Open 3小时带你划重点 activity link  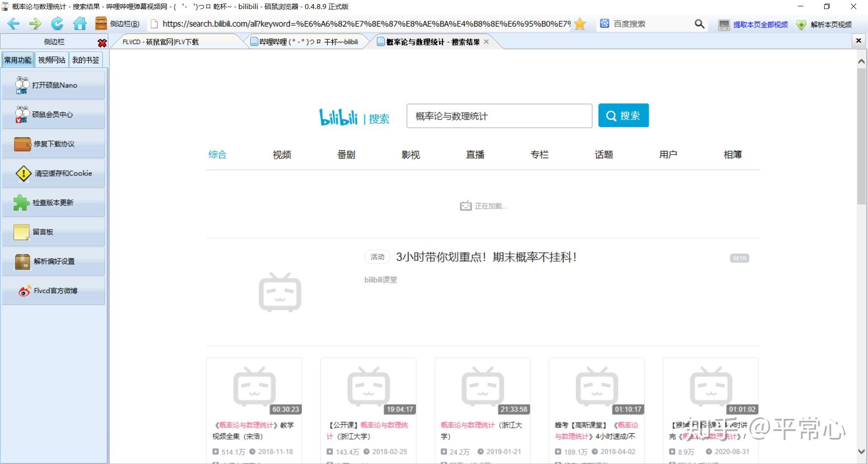click(x=486, y=257)
